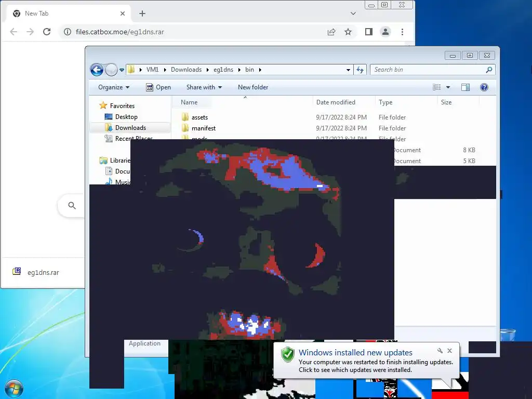
Task: Open Chrome profile avatar
Action: (385, 32)
